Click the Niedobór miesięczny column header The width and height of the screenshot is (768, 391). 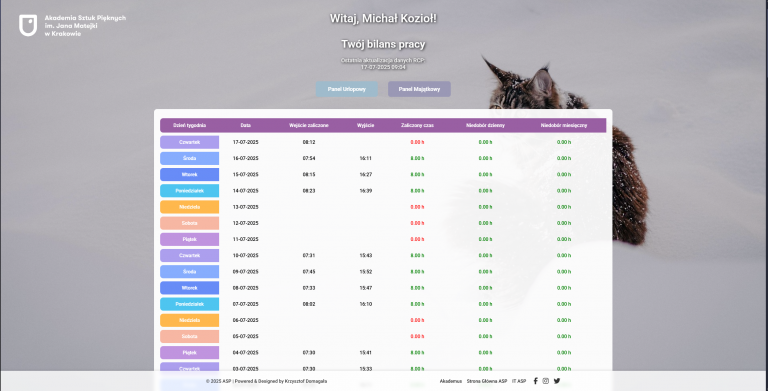tap(564, 125)
